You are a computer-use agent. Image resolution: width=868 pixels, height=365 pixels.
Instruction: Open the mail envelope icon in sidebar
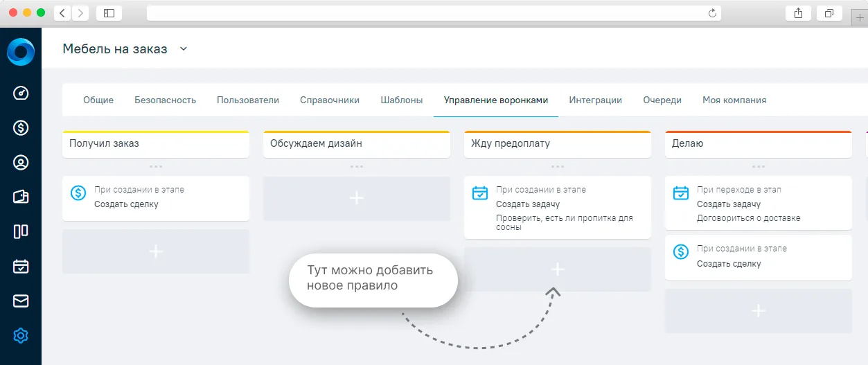tap(21, 301)
